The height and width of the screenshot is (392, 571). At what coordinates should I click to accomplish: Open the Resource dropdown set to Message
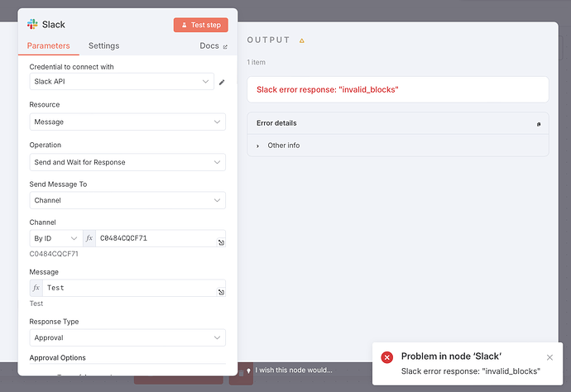127,122
